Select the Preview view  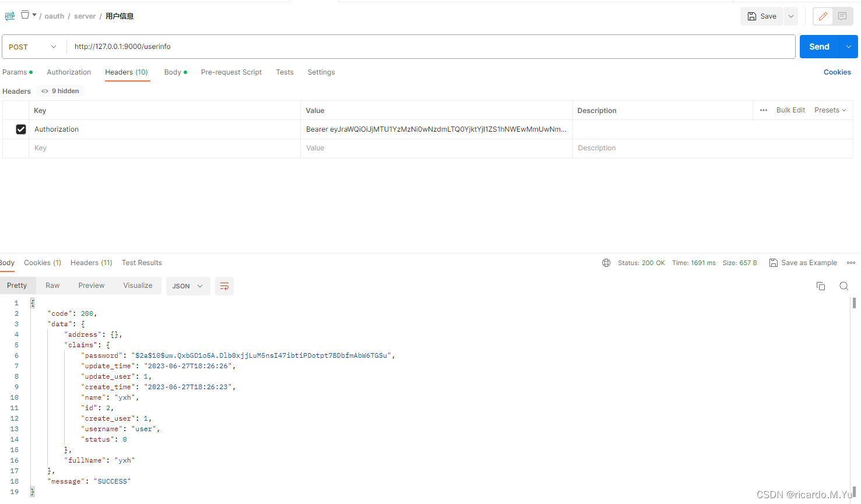[92, 286]
